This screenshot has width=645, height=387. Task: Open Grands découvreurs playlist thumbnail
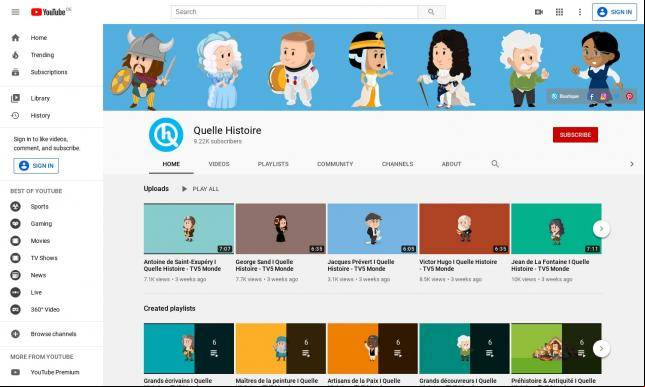(464, 348)
